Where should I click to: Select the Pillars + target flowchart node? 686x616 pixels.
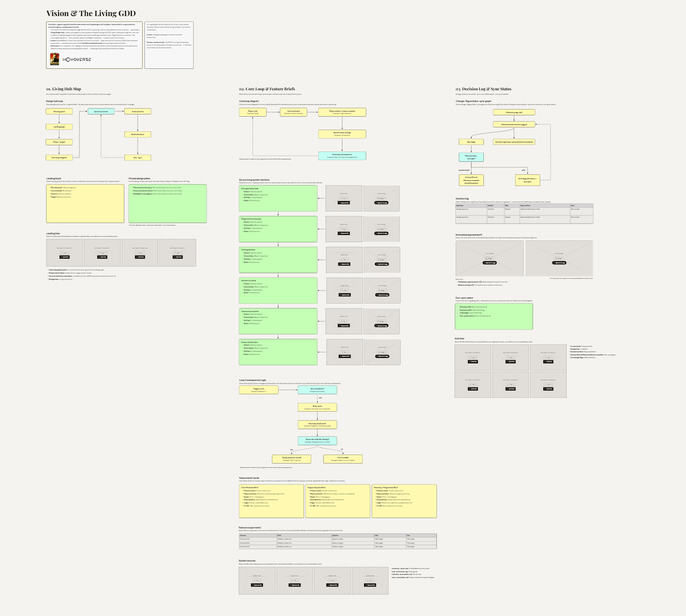(x=59, y=142)
